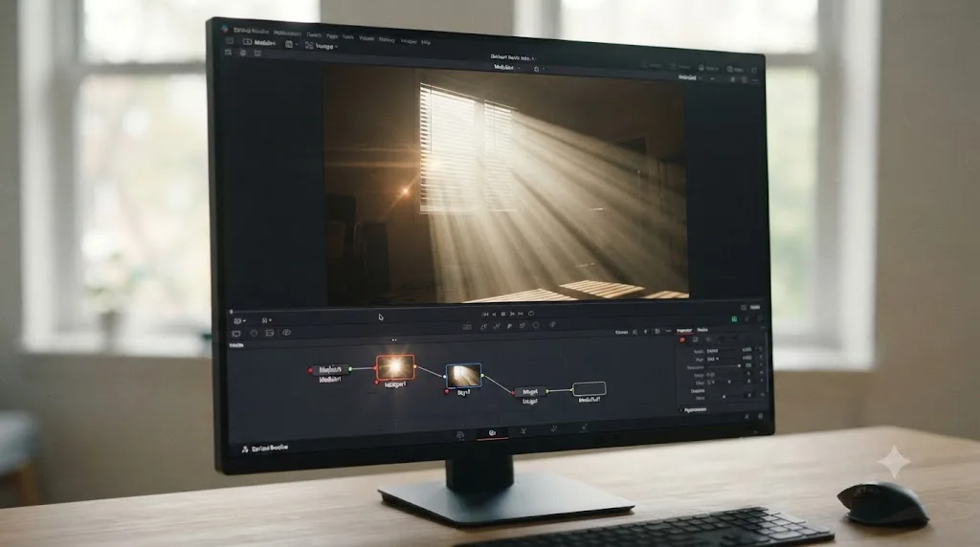This screenshot has width=980, height=547.
Task: Click the app logo in the menu bar
Action: click(224, 29)
